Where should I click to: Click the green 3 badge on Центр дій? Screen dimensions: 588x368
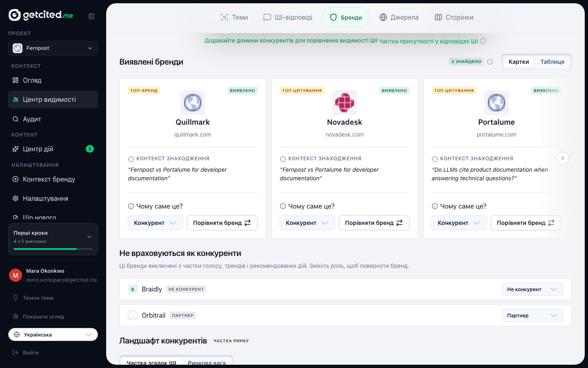90,149
